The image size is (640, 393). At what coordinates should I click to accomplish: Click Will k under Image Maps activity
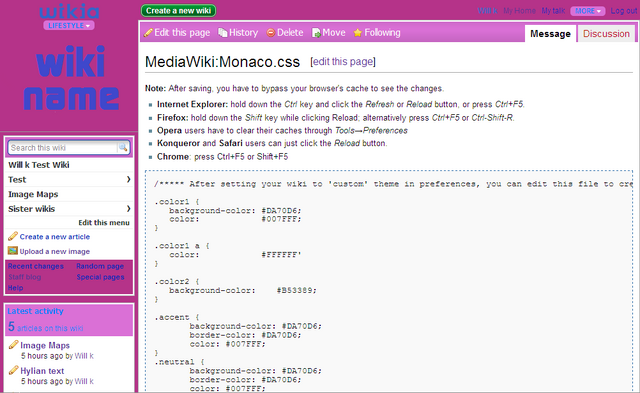point(84,356)
